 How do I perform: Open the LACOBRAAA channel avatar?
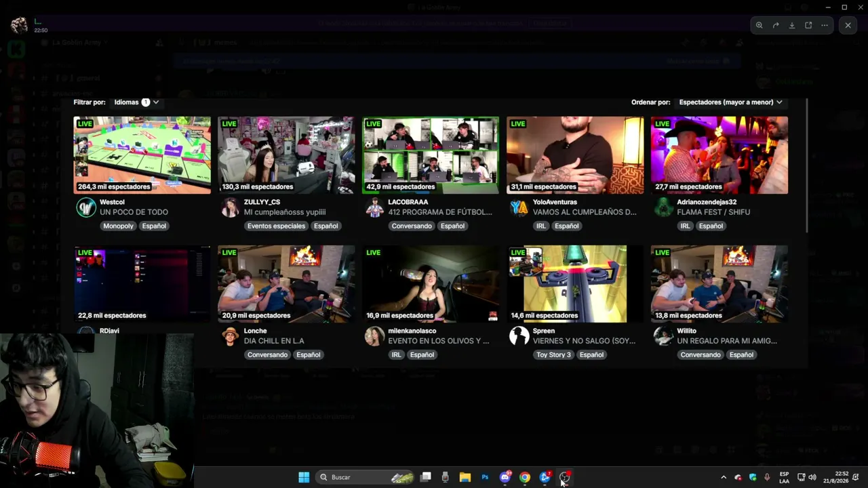(375, 207)
